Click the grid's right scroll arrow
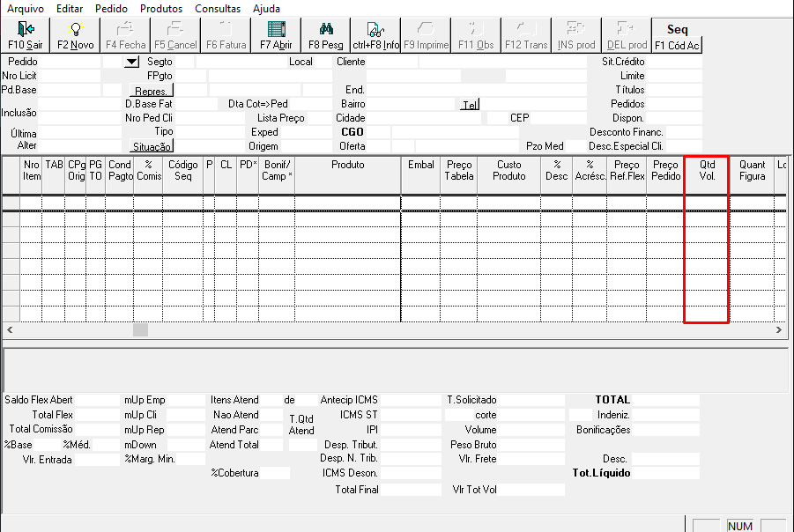794x532 pixels. (x=779, y=330)
